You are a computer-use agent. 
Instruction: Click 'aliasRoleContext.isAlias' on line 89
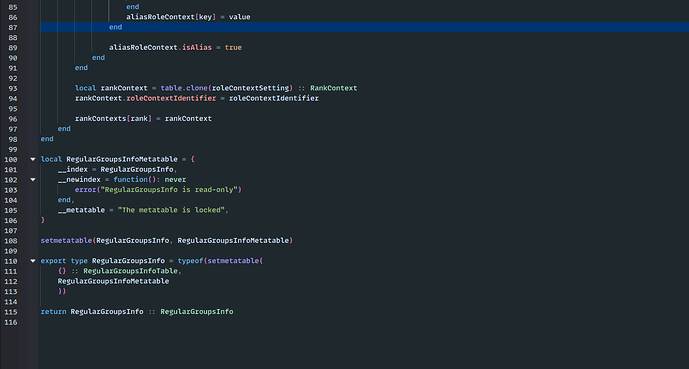click(x=160, y=47)
